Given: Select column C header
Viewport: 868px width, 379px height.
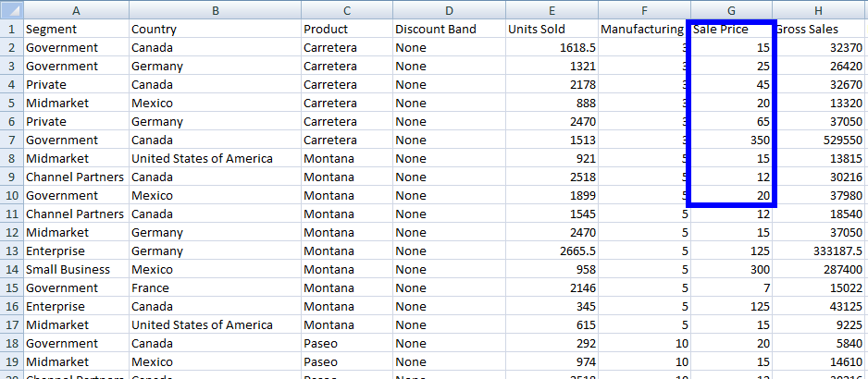Looking at the screenshot, I should pos(347,9).
